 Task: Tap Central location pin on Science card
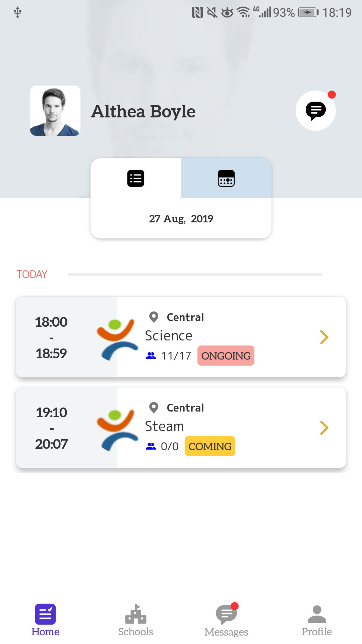coord(154,317)
